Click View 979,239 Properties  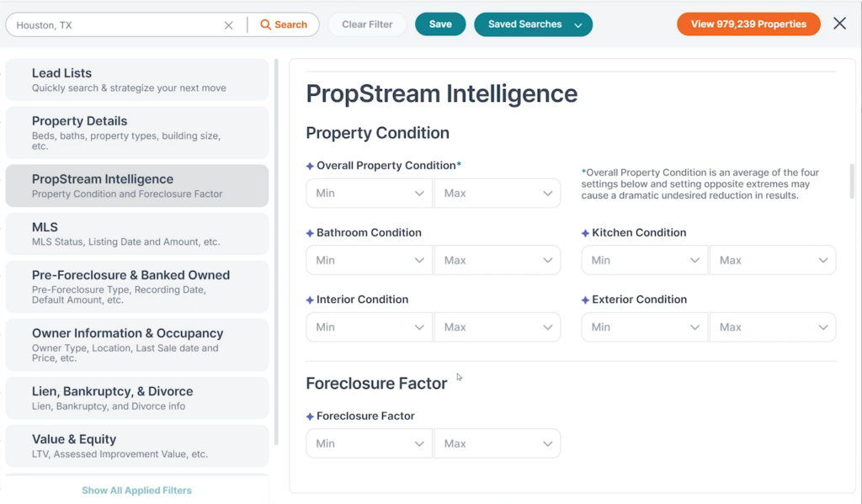748,24
